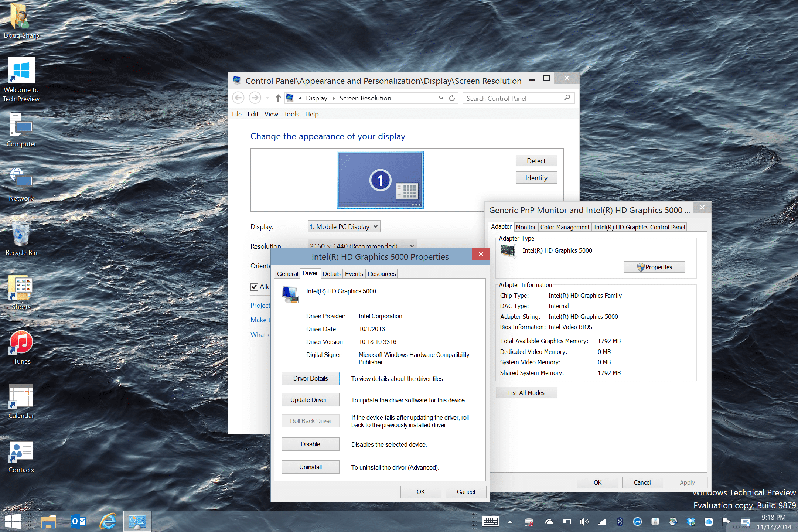This screenshot has height=532, width=798.
Task: Click the Uninstall driver button
Action: 310,467
